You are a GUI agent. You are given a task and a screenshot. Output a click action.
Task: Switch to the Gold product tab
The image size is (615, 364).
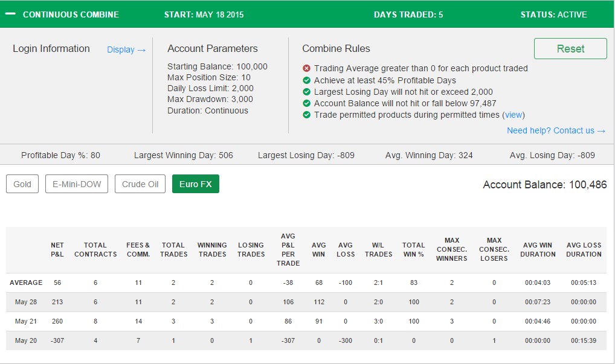[x=22, y=184]
